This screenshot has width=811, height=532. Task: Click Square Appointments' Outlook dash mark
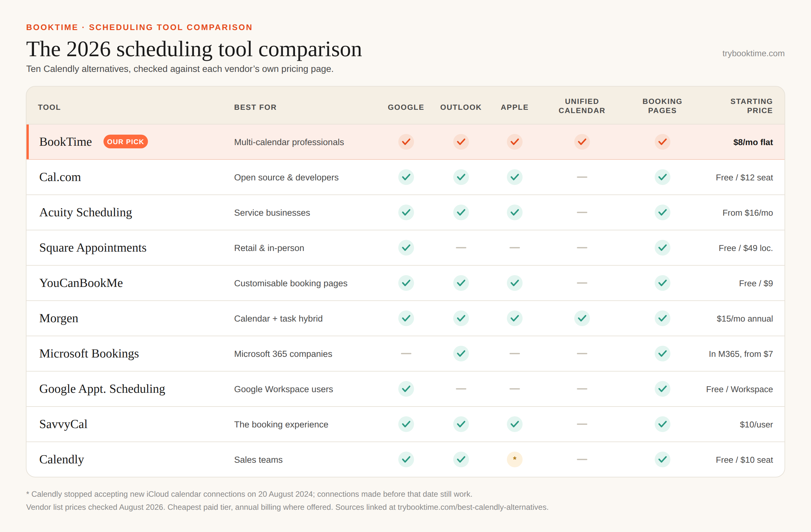pos(461,248)
